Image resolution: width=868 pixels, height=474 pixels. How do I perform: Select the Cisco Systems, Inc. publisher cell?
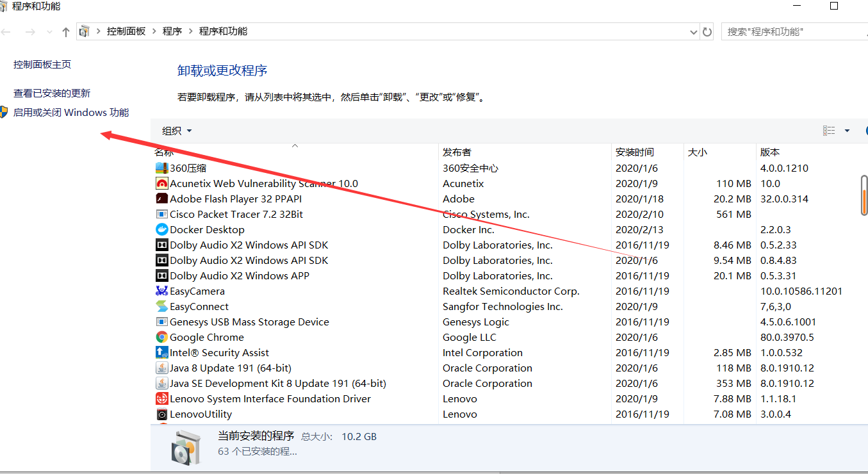486,214
